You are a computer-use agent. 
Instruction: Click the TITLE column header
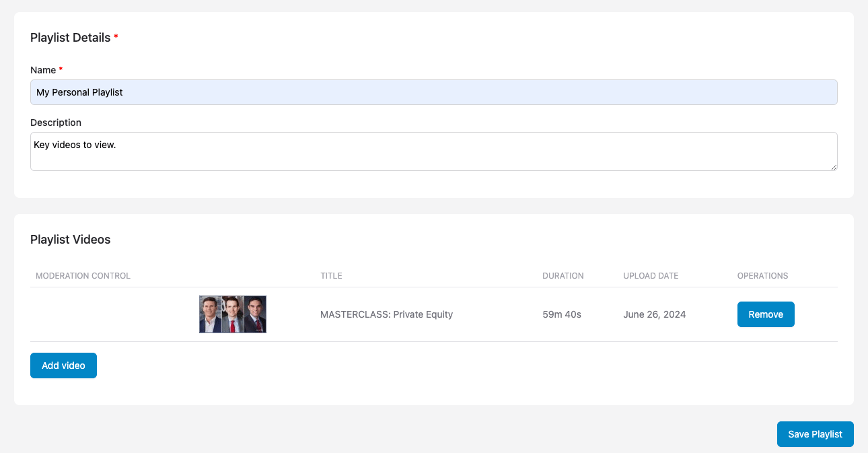[x=331, y=276]
